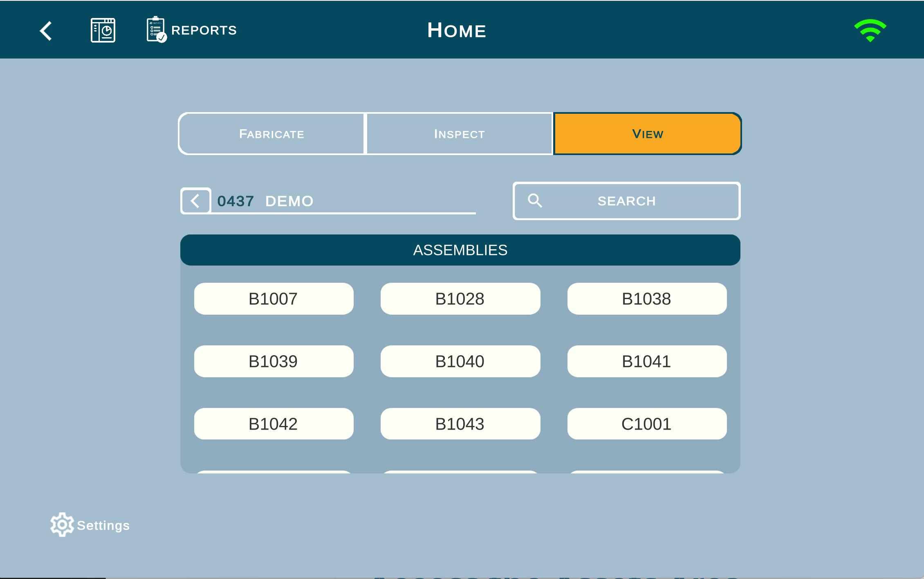Open the dashboard timer panel icon
924x579 pixels.
pos(103,30)
